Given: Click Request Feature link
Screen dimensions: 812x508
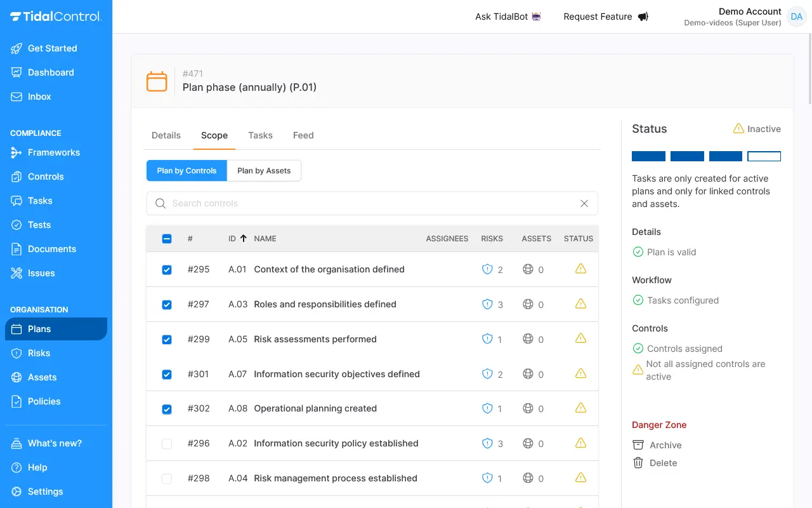Looking at the screenshot, I should click(606, 17).
